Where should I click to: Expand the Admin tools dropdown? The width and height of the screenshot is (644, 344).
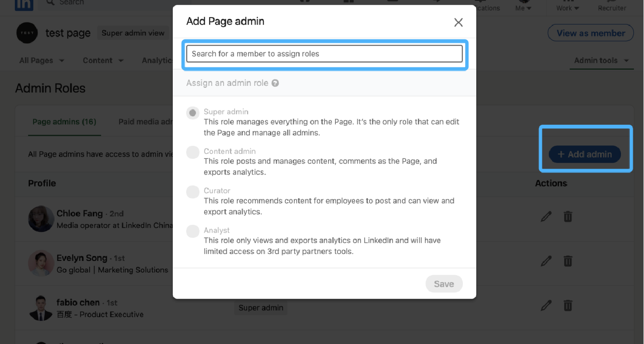pyautogui.click(x=601, y=60)
